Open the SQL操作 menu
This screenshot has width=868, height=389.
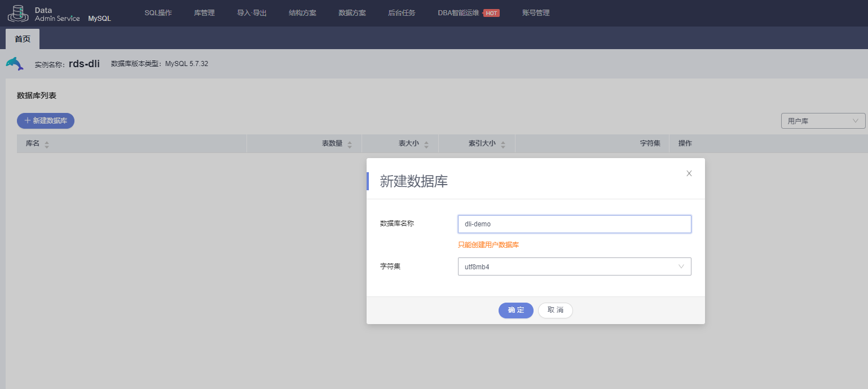pyautogui.click(x=158, y=13)
